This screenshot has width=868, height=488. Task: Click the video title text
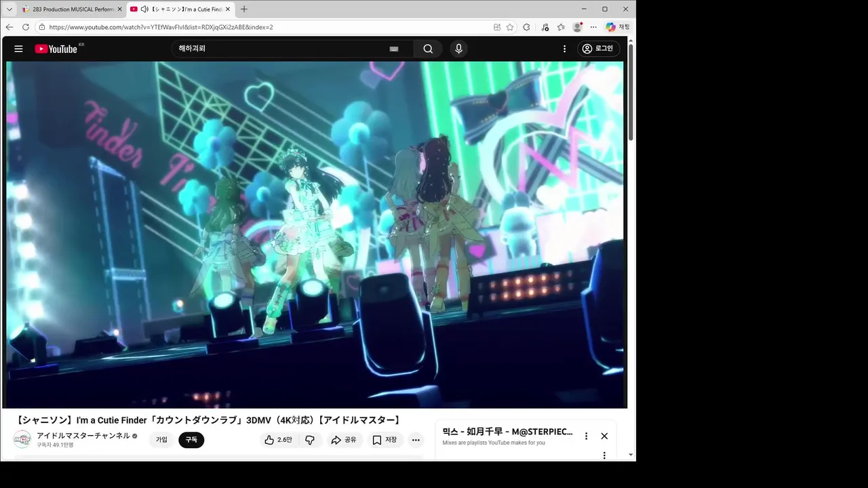pos(209,420)
